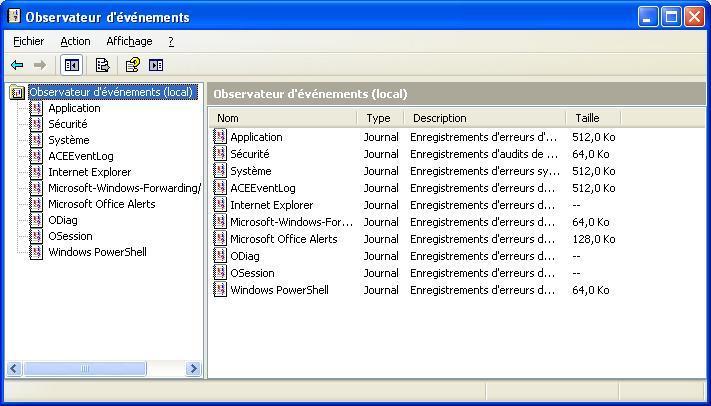Select ACEEventLog in the tree

(81, 156)
